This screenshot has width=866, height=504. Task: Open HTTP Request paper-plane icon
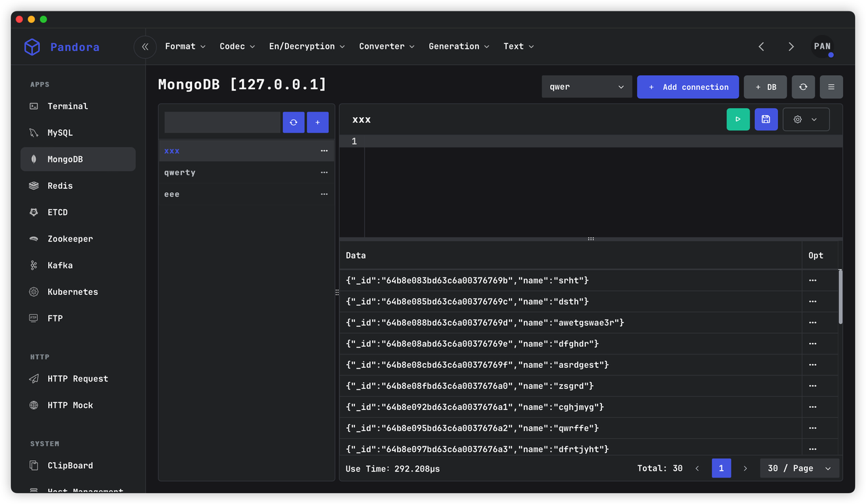(34, 379)
